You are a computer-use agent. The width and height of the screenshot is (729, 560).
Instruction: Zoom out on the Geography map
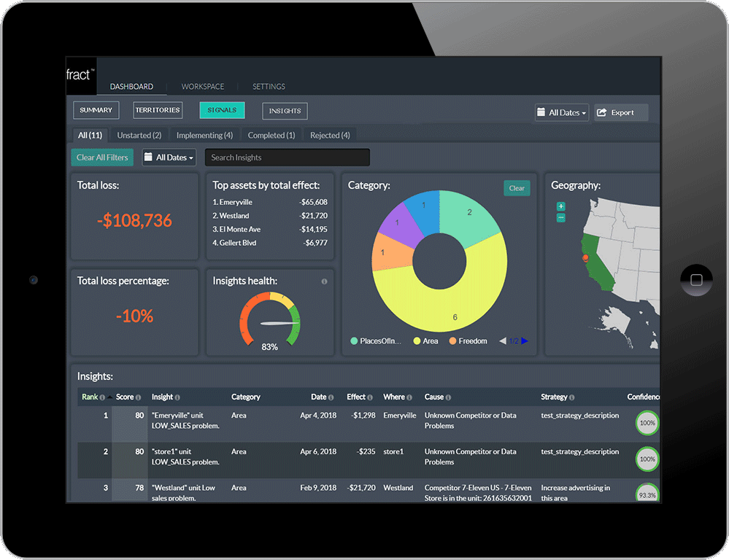(560, 217)
